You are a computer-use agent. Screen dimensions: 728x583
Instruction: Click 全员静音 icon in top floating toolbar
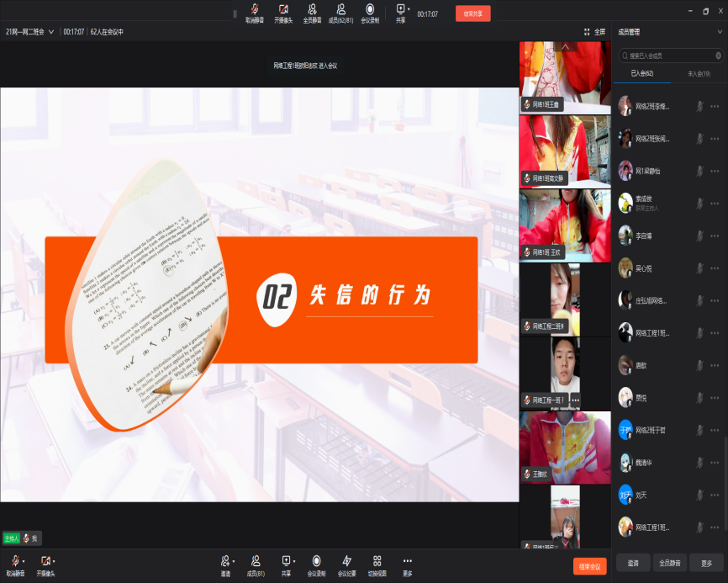click(x=311, y=9)
